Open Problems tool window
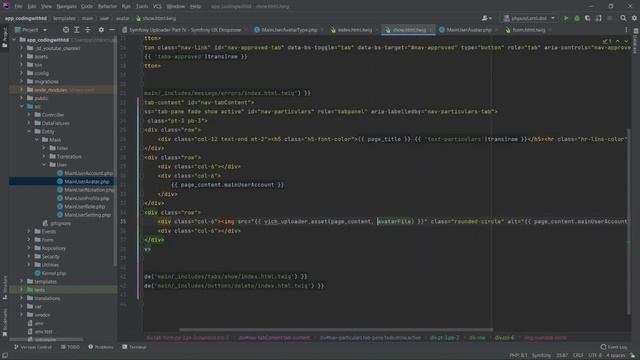The image size is (640, 360). (100, 347)
